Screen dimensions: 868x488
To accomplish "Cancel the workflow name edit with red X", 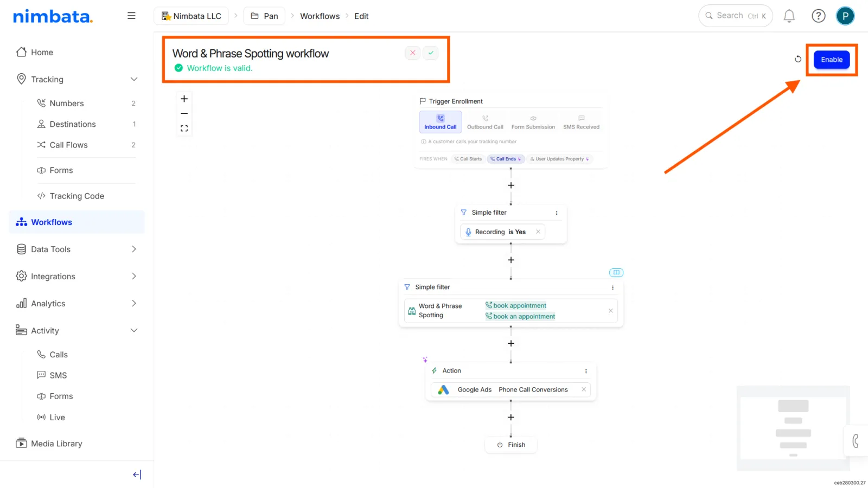I will (x=413, y=53).
